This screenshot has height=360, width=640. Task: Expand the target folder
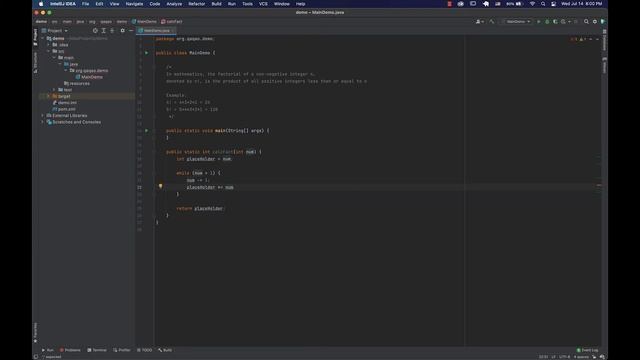[x=49, y=96]
